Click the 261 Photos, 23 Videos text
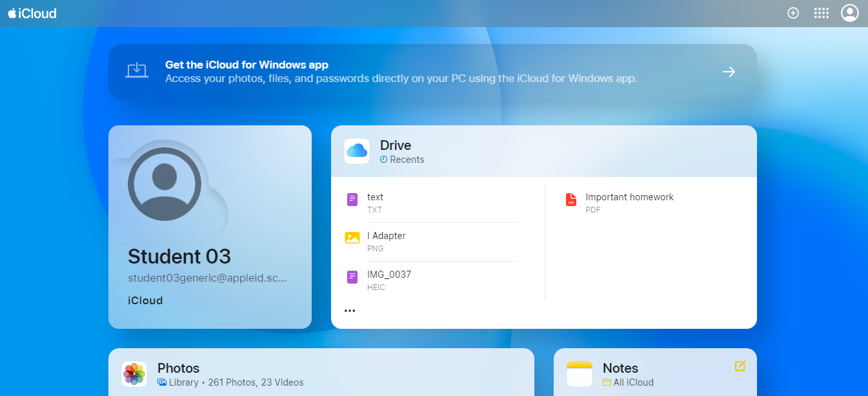The width and height of the screenshot is (868, 396). click(x=256, y=382)
